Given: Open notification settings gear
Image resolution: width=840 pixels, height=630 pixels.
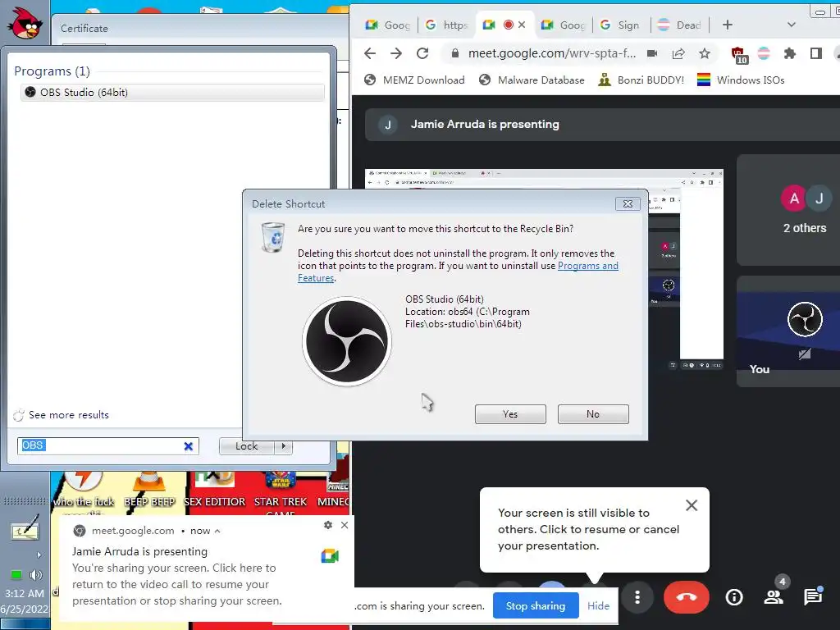Looking at the screenshot, I should (x=328, y=525).
